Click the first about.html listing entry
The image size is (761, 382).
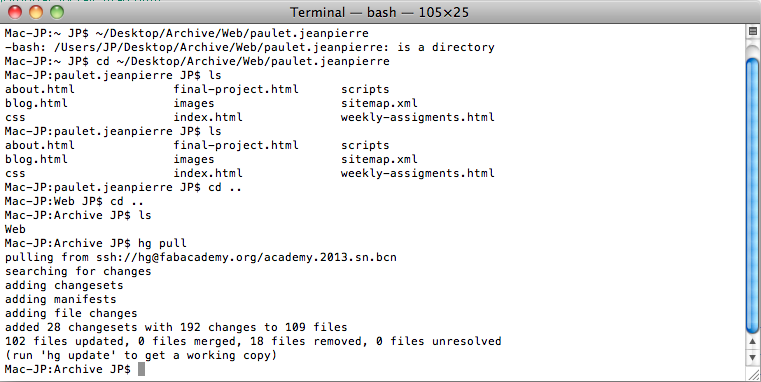point(40,90)
